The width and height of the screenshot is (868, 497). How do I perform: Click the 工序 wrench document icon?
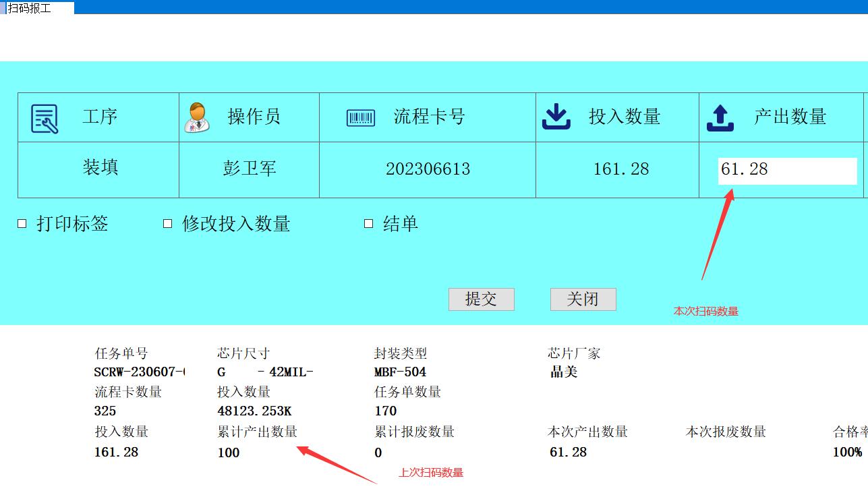(x=45, y=119)
